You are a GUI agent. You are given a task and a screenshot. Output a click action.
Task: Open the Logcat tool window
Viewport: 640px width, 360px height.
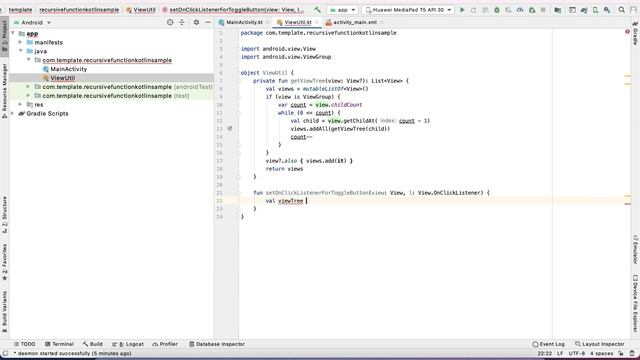[x=128, y=344]
